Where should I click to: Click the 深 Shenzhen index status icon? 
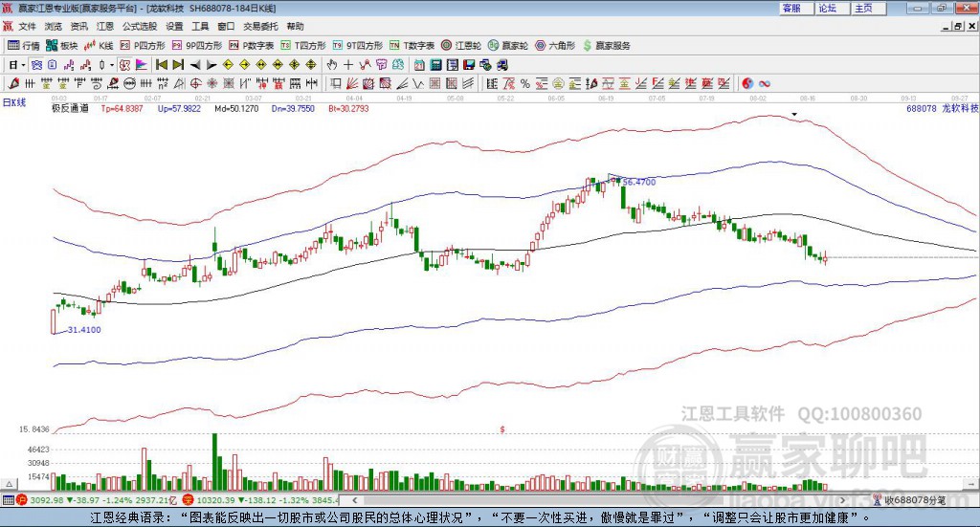(189, 499)
